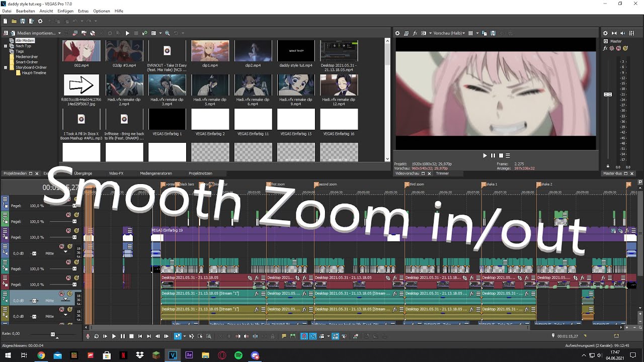
Task: Open media views dropdown arrow
Action: [160, 33]
